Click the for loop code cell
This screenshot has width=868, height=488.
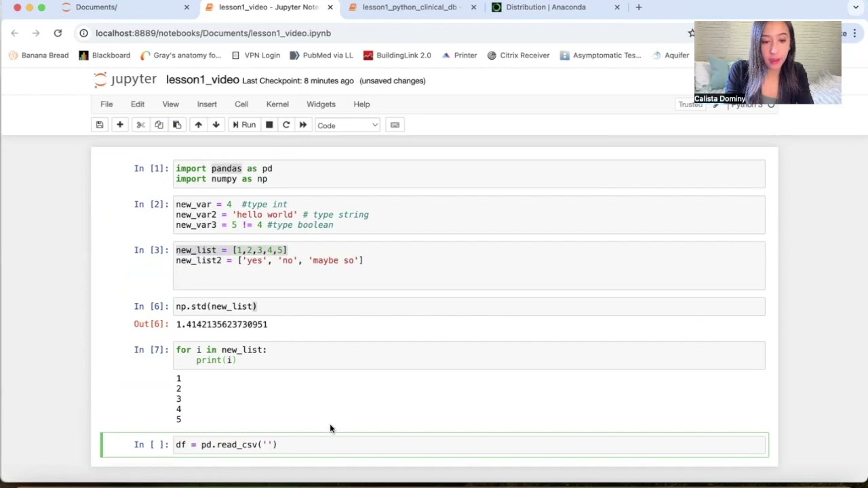coord(469,355)
